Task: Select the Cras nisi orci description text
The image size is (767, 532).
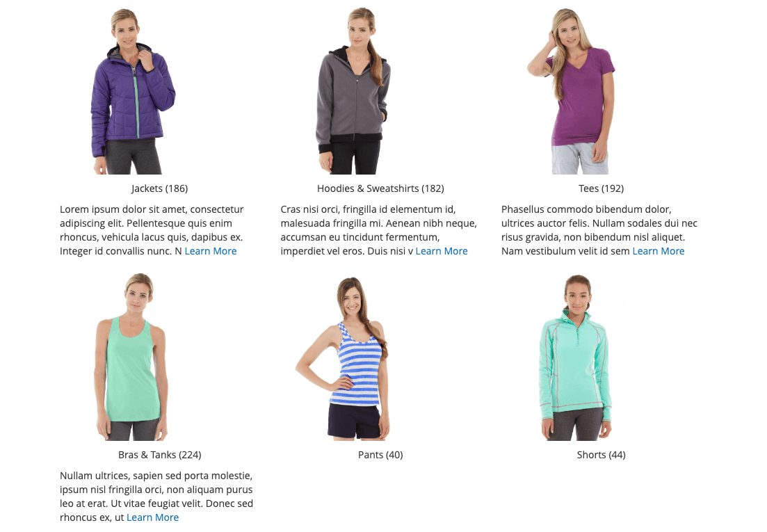Action: (378, 229)
